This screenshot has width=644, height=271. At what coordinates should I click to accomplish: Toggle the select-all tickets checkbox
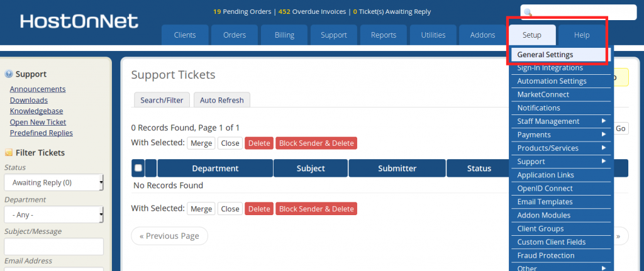coord(138,168)
